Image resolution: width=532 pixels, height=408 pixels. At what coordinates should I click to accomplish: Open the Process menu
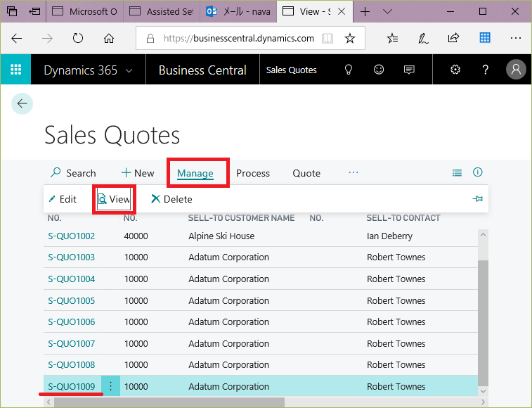coord(253,173)
